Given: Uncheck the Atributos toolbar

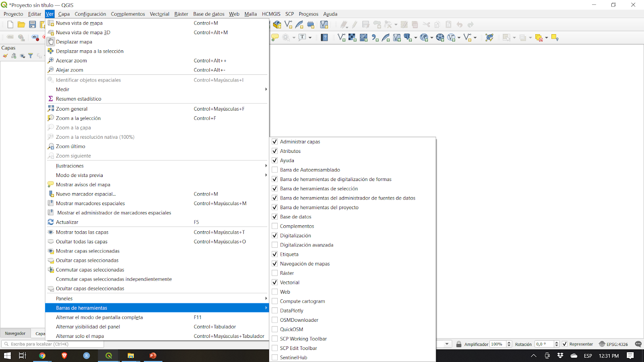Looking at the screenshot, I should point(275,151).
